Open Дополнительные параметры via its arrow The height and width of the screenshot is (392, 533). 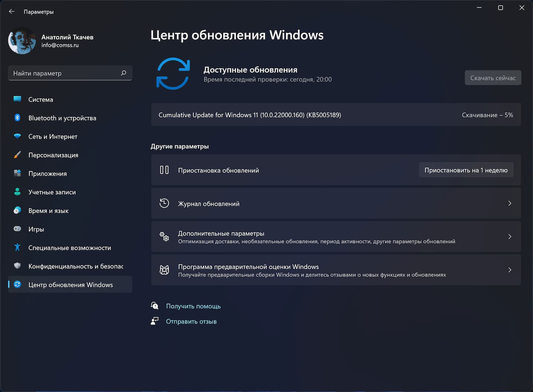[x=510, y=236]
